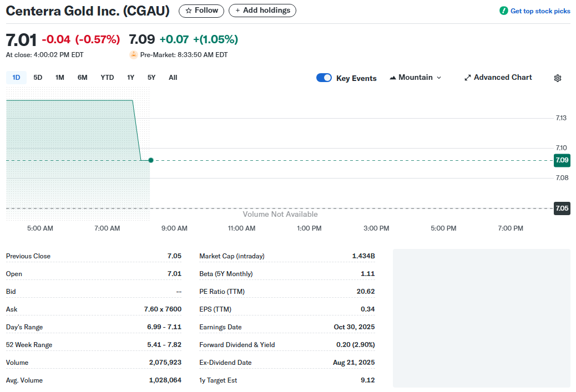Image resolution: width=576 pixels, height=392 pixels.
Task: Click the 1y Target Est value 9.12
Action: (368, 380)
